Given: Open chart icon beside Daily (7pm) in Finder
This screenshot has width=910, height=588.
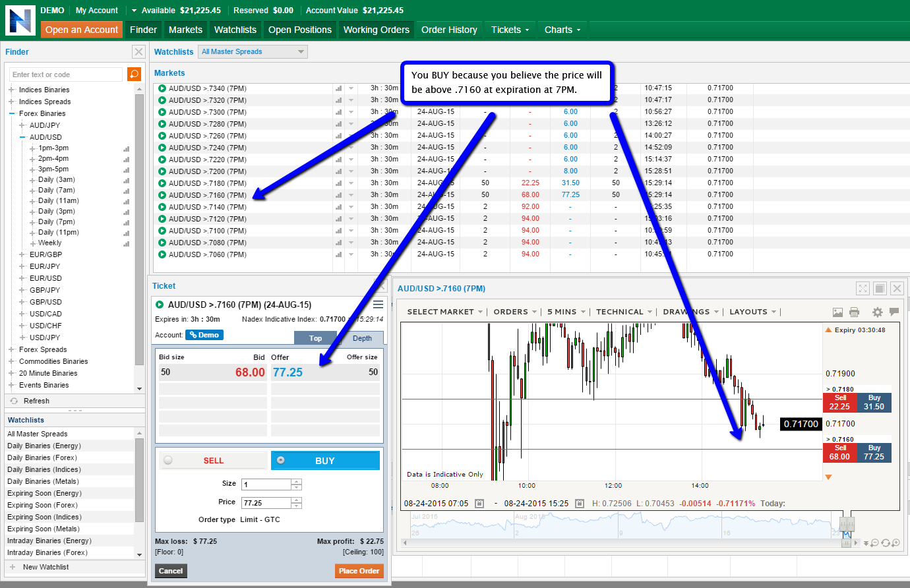Looking at the screenshot, I should 126,222.
